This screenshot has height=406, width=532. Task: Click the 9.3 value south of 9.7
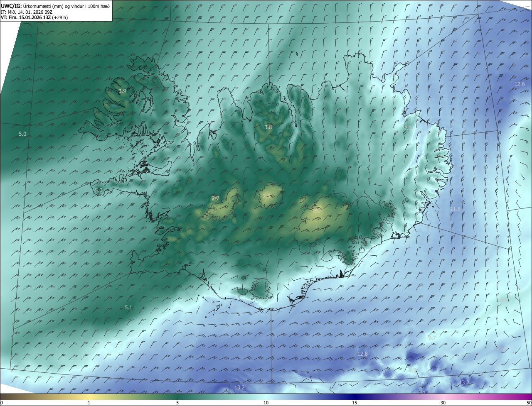(x=412, y=369)
